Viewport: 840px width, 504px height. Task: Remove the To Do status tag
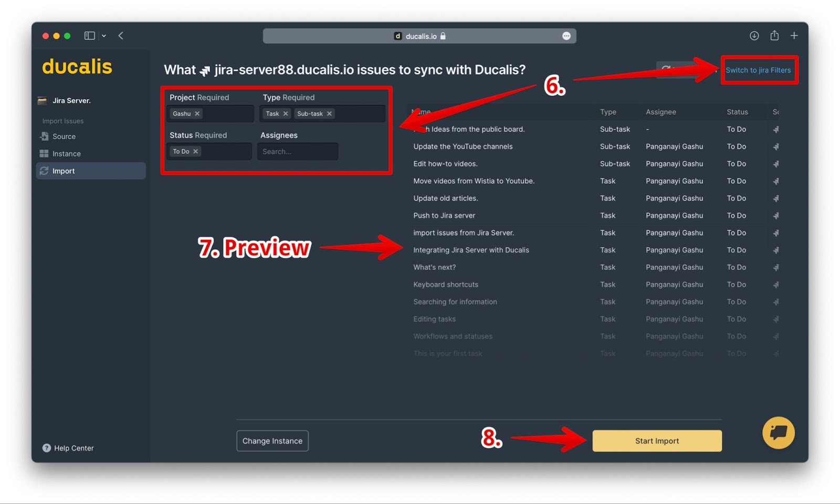pyautogui.click(x=195, y=151)
